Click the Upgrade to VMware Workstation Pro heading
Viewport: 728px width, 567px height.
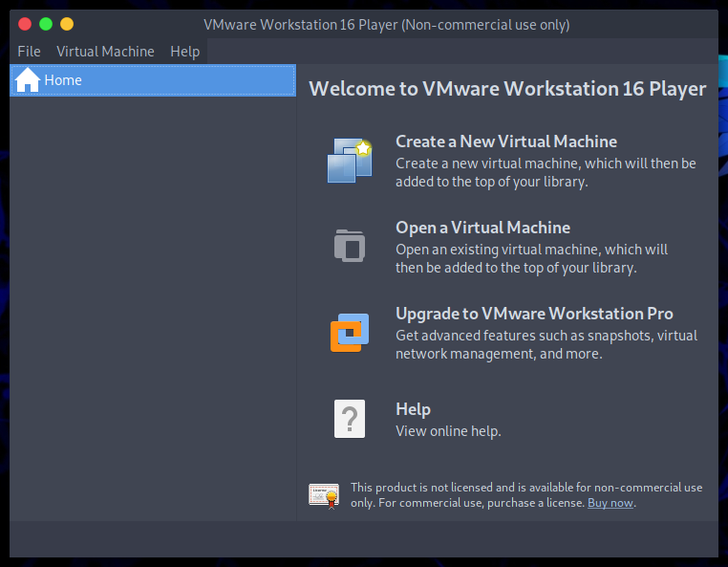coord(534,314)
